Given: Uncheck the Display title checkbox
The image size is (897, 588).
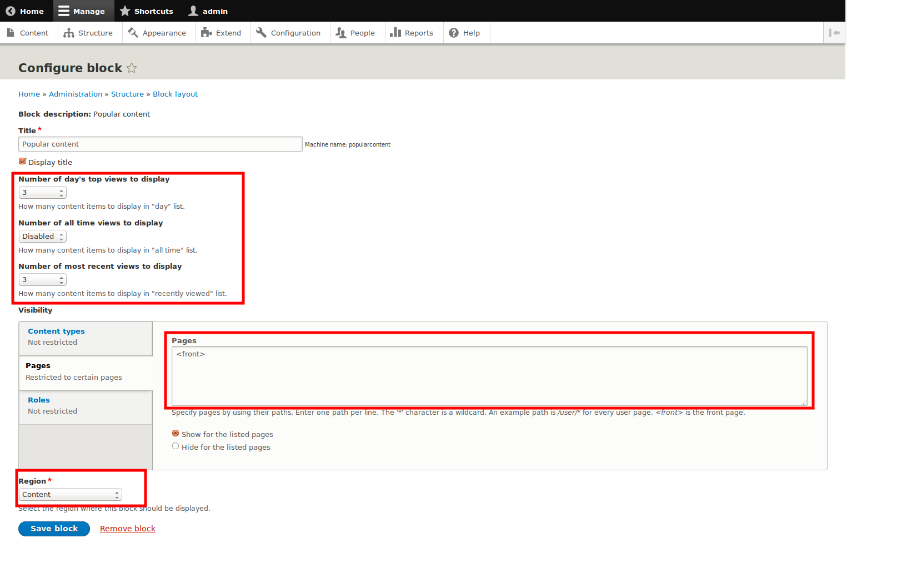Looking at the screenshot, I should click(x=22, y=160).
